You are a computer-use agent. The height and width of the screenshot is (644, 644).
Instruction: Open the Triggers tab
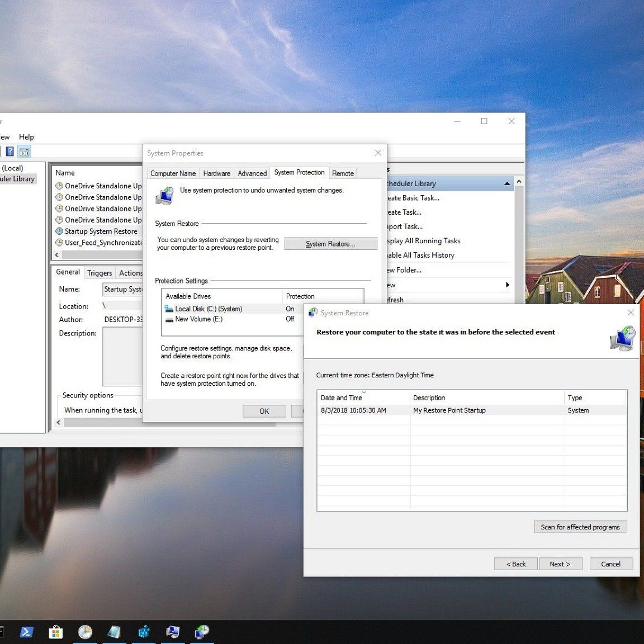pos(100,273)
